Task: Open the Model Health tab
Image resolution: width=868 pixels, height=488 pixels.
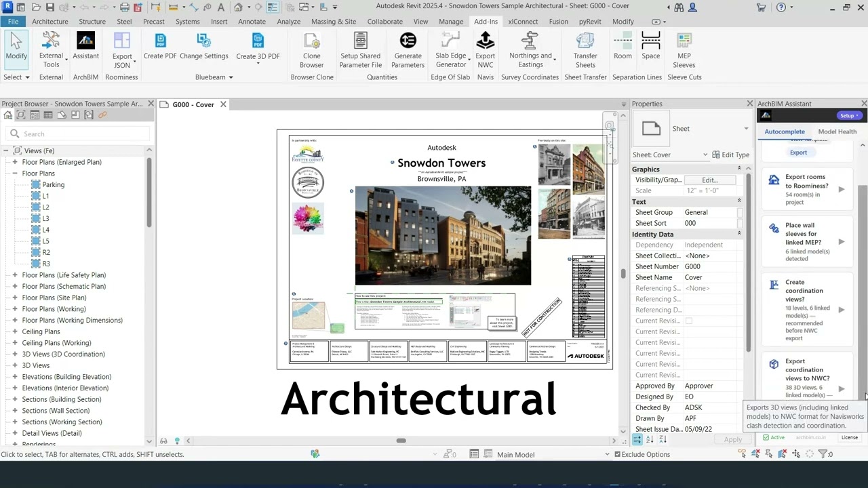Action: (x=837, y=131)
